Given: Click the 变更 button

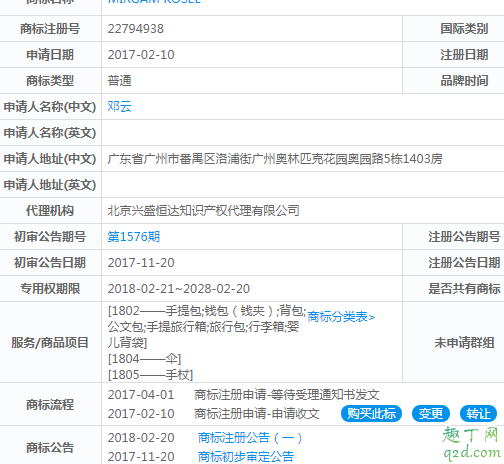Looking at the screenshot, I should tap(431, 414).
